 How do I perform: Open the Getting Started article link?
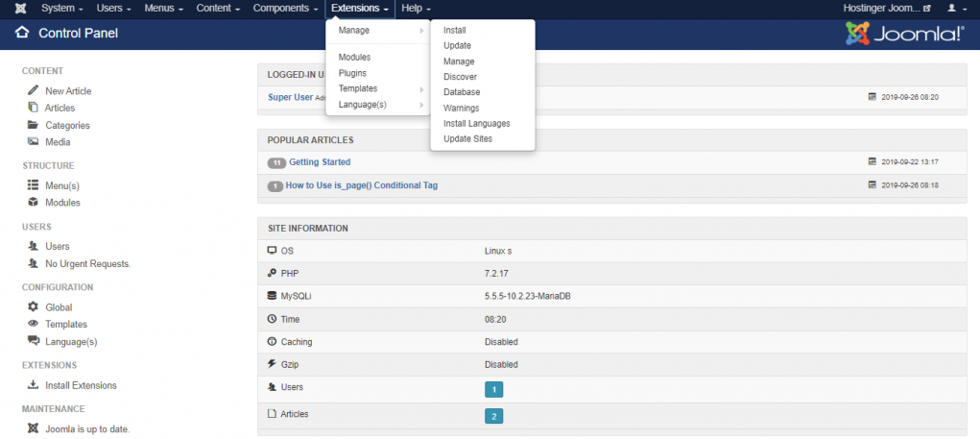[320, 162]
